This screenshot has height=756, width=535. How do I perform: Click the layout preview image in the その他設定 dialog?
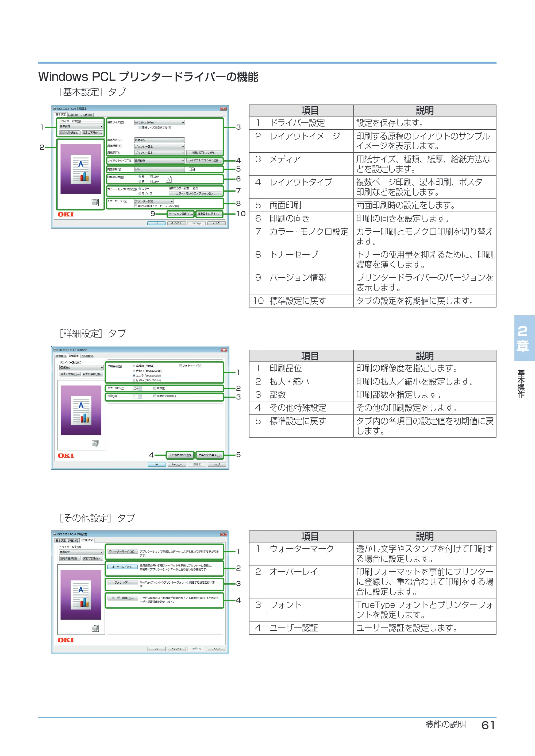click(81, 595)
